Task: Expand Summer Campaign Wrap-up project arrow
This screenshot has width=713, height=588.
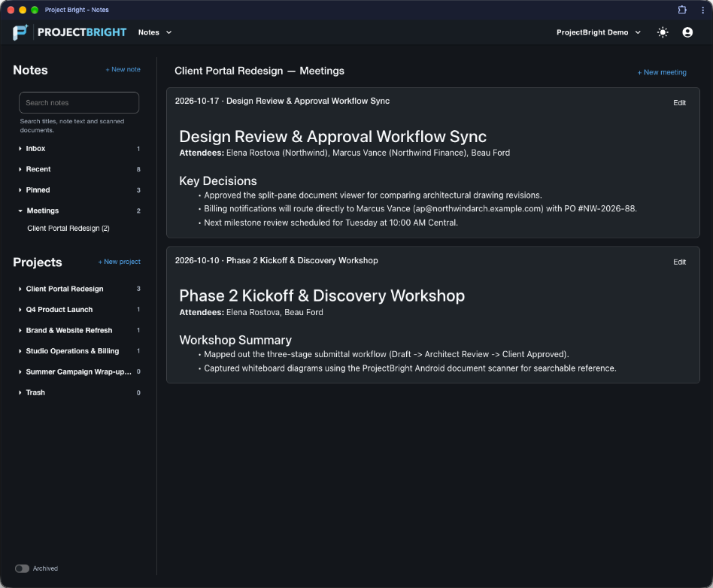Action: [x=20, y=372]
